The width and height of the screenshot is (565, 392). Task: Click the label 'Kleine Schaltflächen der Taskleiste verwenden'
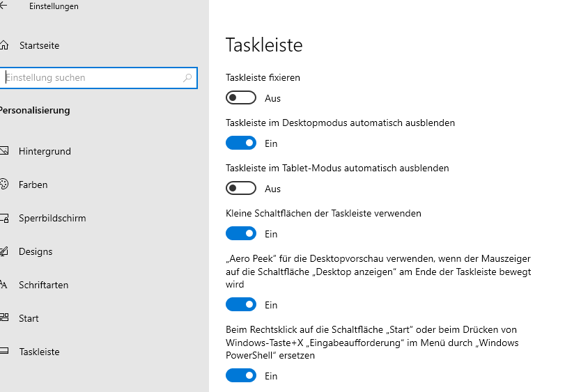[x=323, y=214]
